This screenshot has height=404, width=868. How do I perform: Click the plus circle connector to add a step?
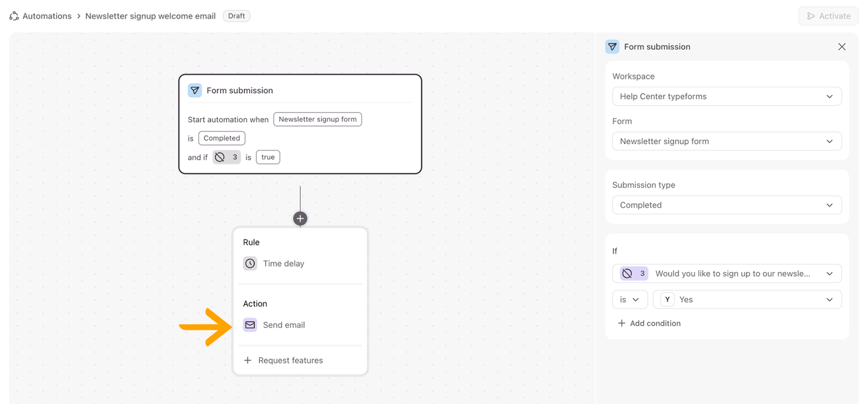point(300,219)
